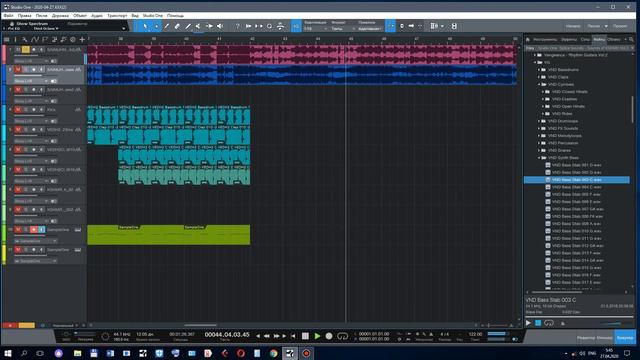Screen dimensions: 640x360
Task: Toggle the blue snap button in toolbar
Action: coord(390,26)
